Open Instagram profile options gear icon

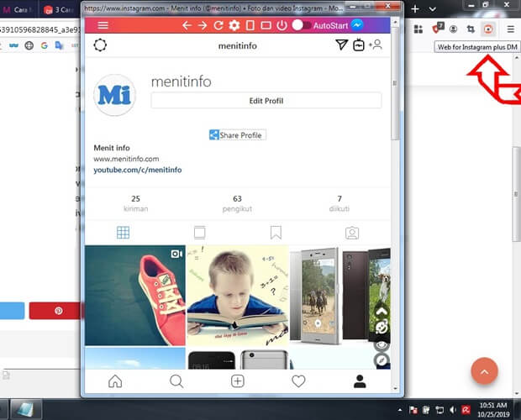(x=100, y=45)
